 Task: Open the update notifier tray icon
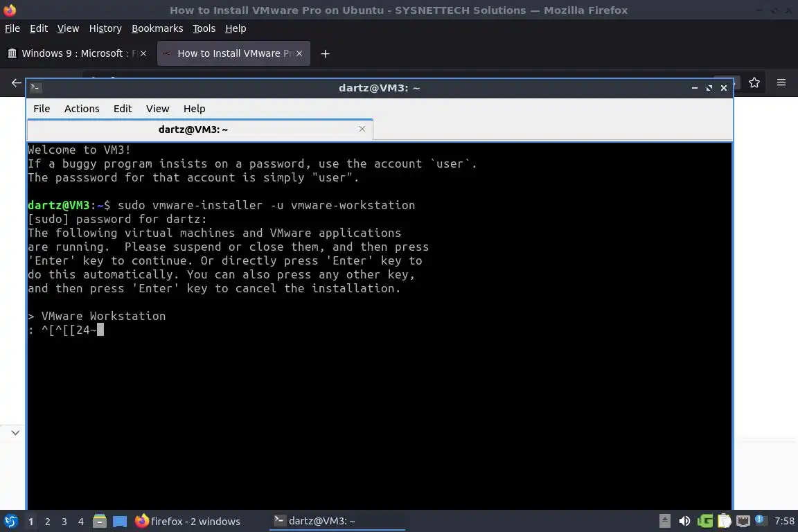[760, 520]
